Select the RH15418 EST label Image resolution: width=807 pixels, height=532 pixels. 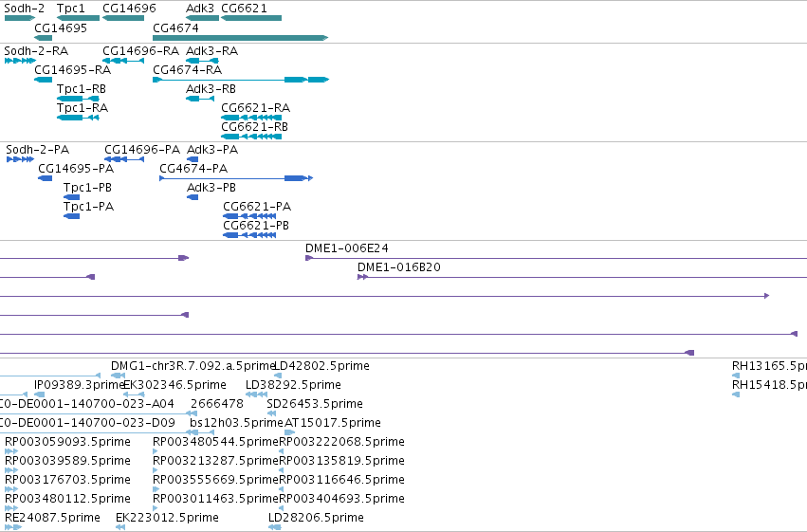pos(769,385)
